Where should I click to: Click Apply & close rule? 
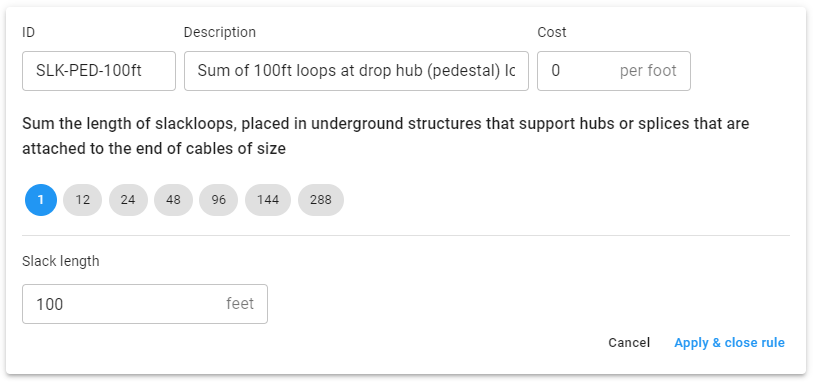(x=730, y=343)
